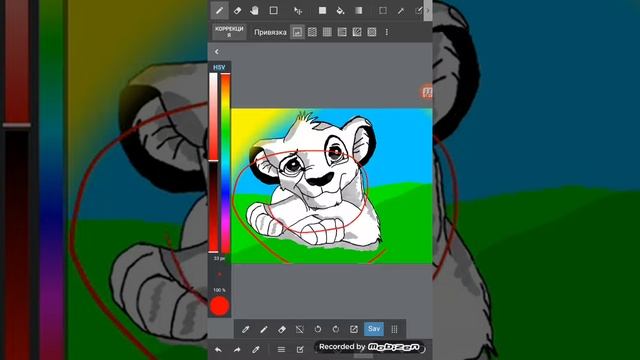Select the Bucket fill tool
The image size is (640, 360).
tap(340, 11)
